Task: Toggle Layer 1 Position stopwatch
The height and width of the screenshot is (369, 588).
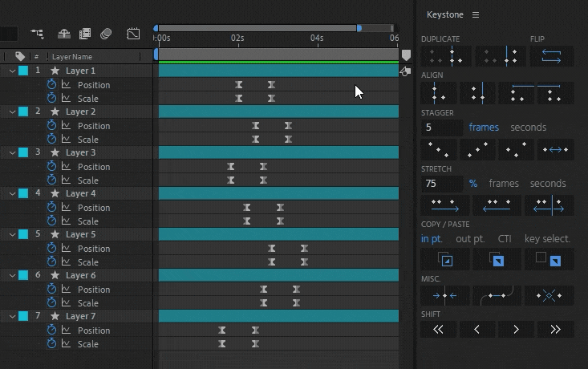Action: pos(52,85)
